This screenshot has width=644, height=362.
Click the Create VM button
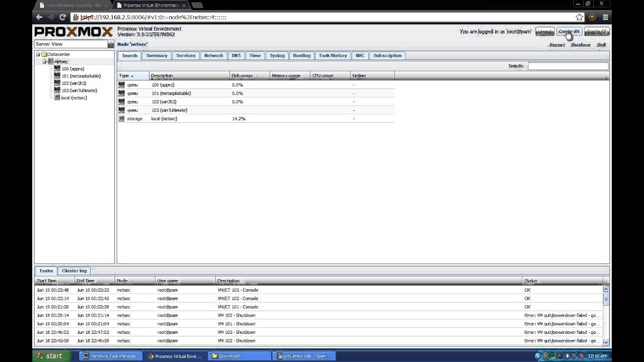click(569, 32)
